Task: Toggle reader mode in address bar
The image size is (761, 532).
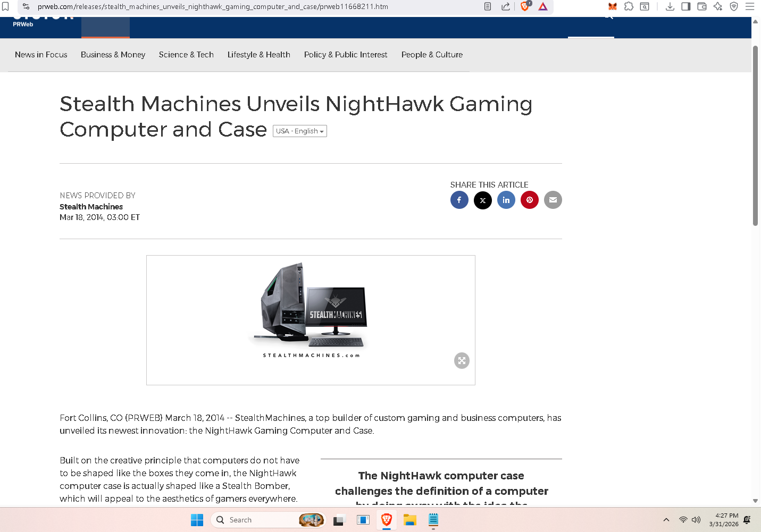Action: pyautogui.click(x=488, y=6)
